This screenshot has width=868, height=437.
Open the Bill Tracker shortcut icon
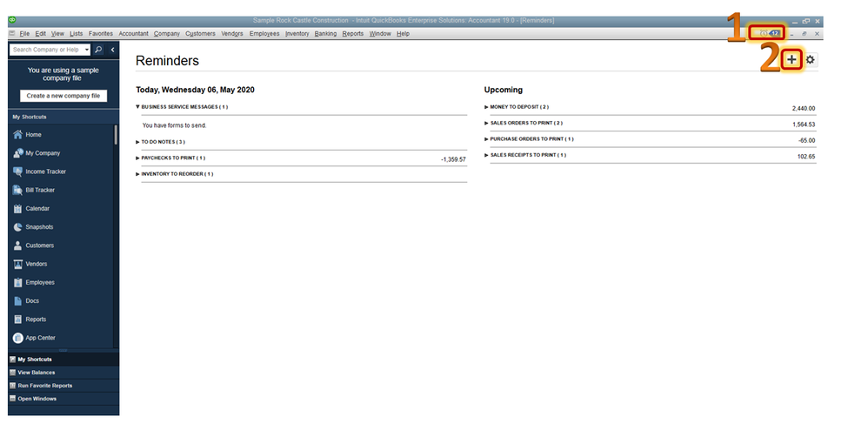point(17,190)
